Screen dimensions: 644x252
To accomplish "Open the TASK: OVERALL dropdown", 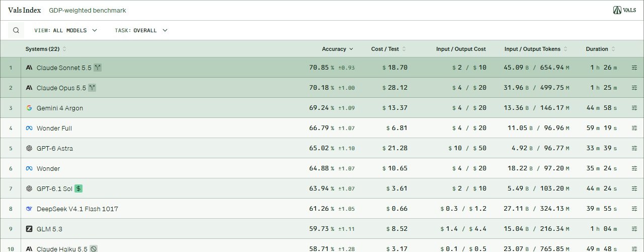I will 141,30.
